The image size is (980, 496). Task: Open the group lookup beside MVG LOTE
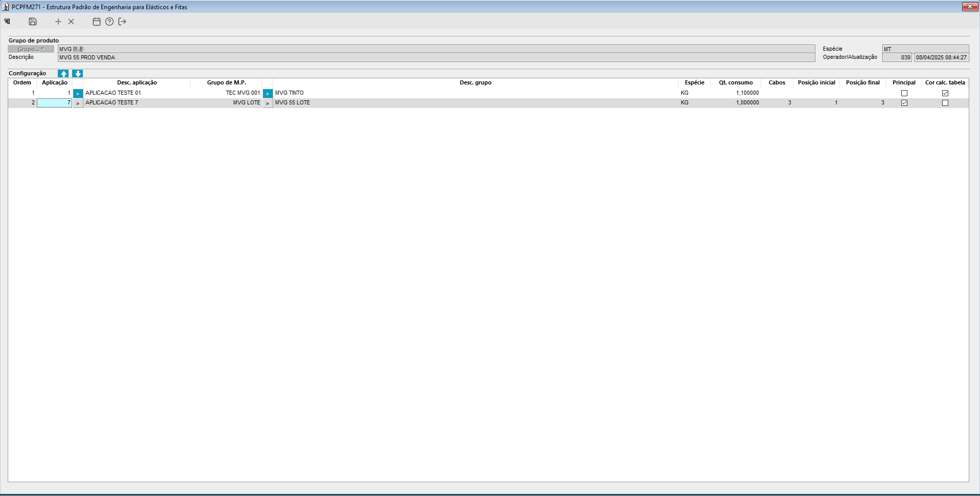point(268,103)
